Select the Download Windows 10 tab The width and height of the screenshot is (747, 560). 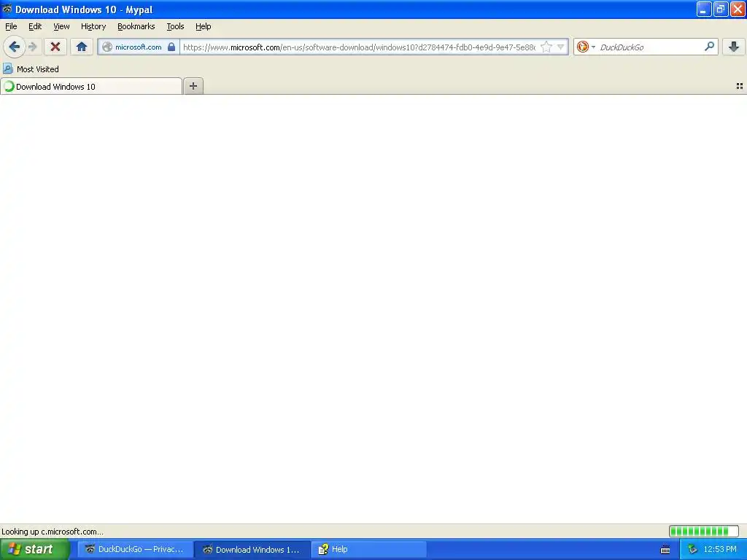click(x=91, y=86)
